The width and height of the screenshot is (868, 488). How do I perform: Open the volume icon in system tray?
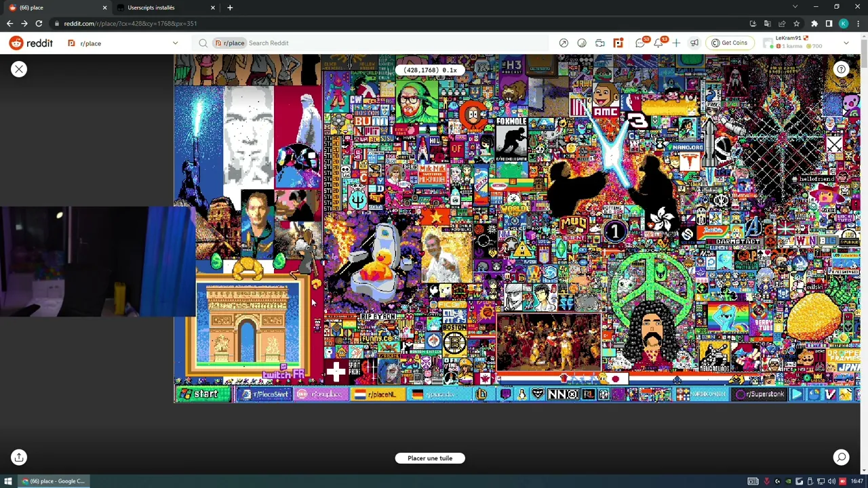pos(831,481)
